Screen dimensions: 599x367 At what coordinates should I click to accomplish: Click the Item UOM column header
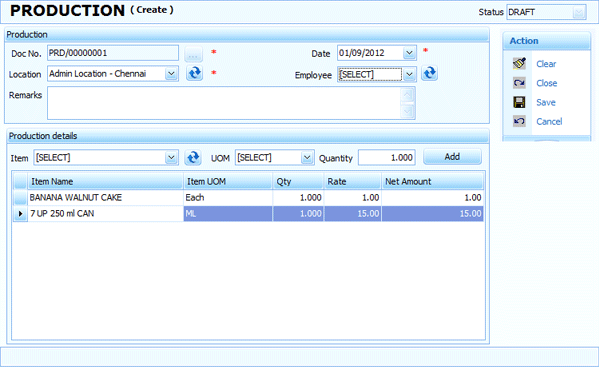[228, 181]
